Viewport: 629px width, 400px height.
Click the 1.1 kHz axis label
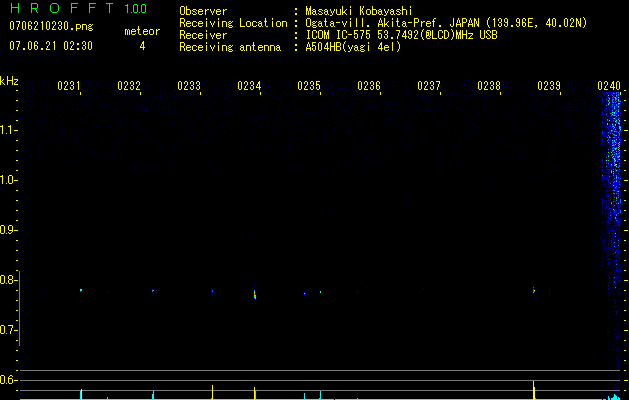pos(9,130)
